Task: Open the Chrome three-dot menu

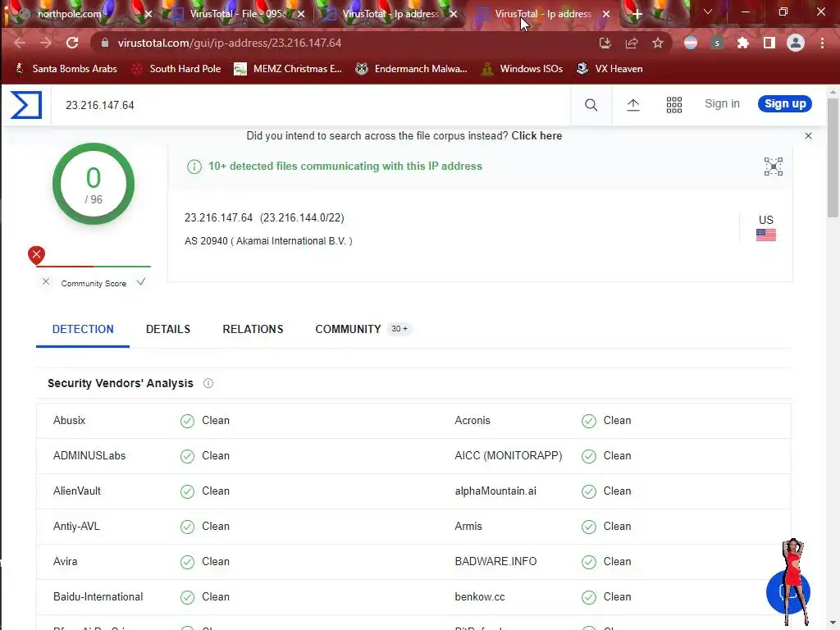Action: [x=822, y=43]
